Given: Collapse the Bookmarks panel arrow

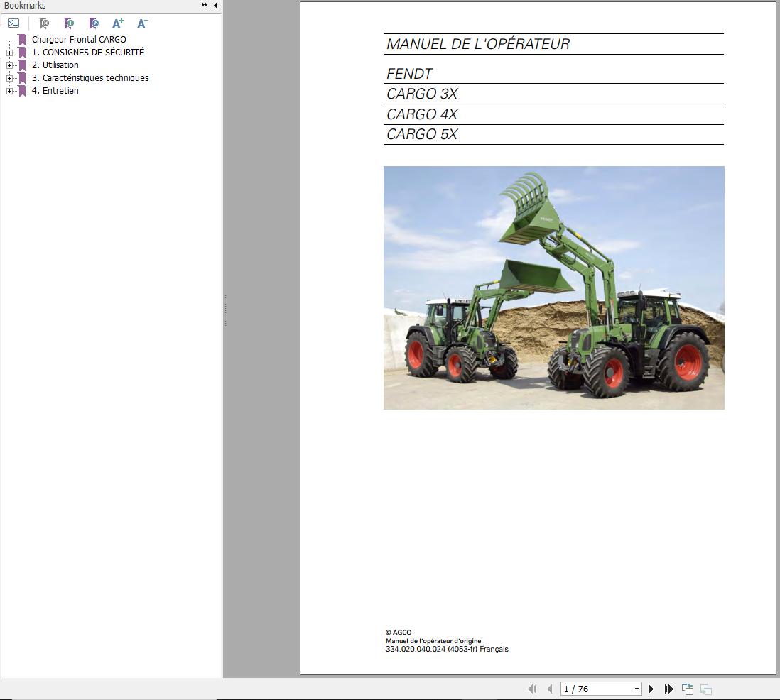Looking at the screenshot, I should (216, 5).
